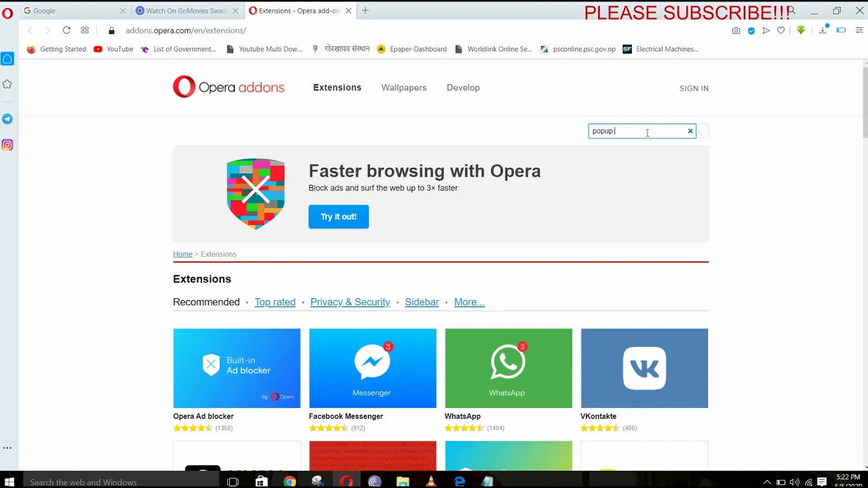Open Windows Start menu
The height and width of the screenshot is (488, 868).
pos(9,482)
